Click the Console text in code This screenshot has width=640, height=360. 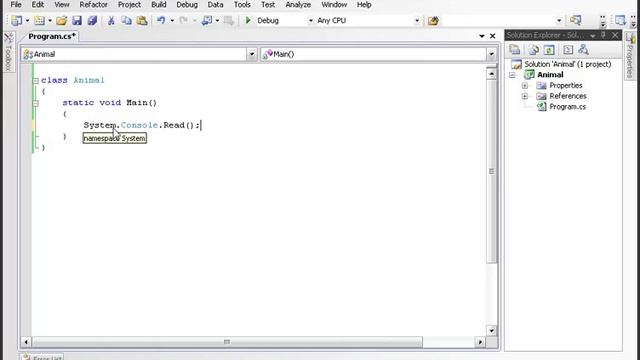coord(139,125)
